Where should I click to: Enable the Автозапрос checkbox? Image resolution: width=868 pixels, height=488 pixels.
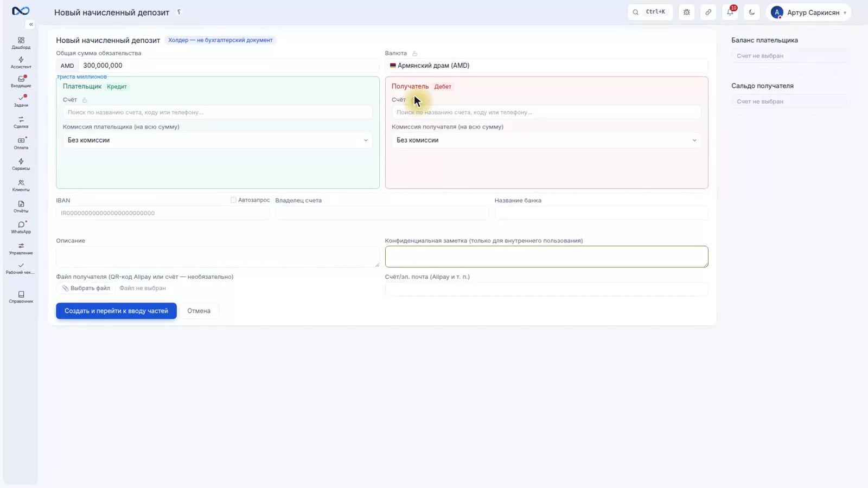233,200
